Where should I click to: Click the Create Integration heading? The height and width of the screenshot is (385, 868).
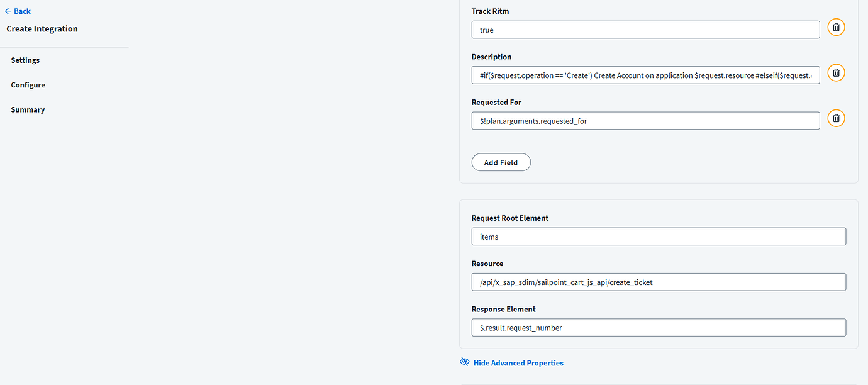pos(42,28)
